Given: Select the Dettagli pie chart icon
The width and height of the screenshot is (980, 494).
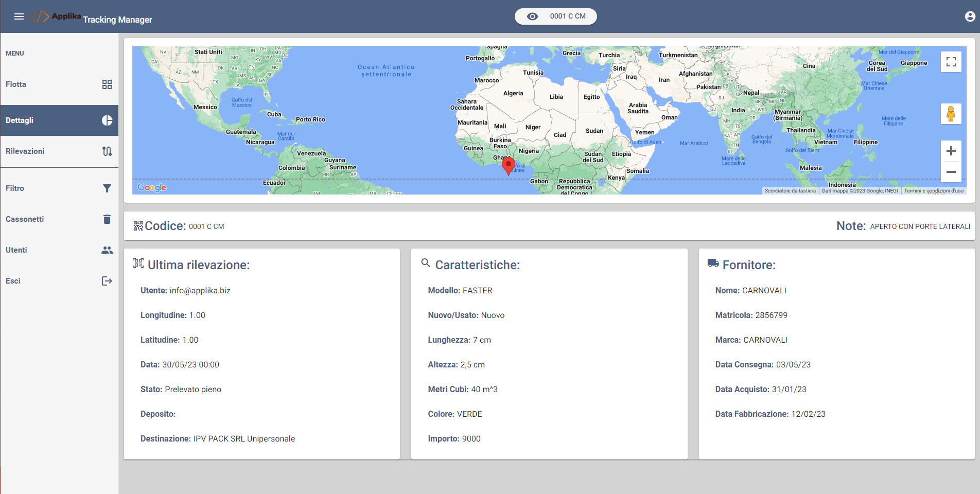Looking at the screenshot, I should [x=107, y=120].
